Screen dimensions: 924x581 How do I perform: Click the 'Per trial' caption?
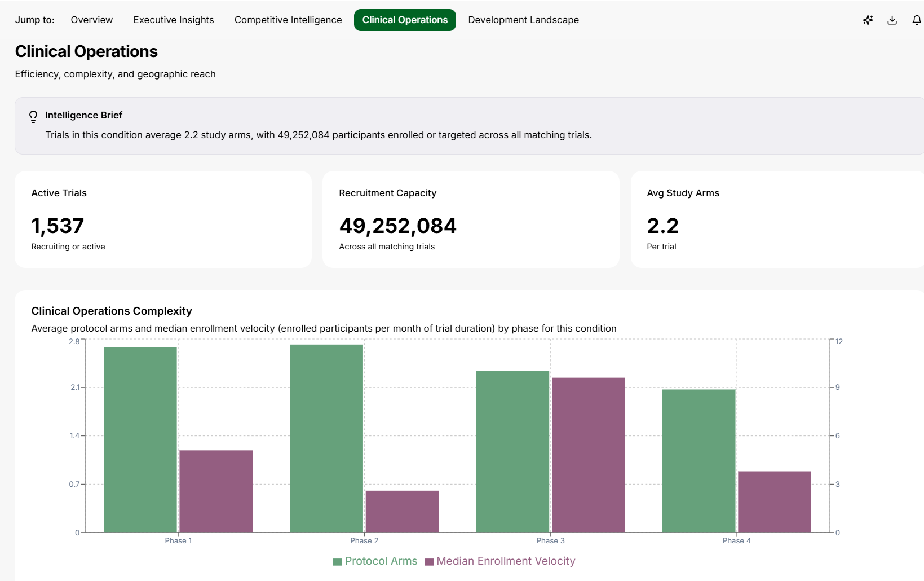[x=661, y=247]
